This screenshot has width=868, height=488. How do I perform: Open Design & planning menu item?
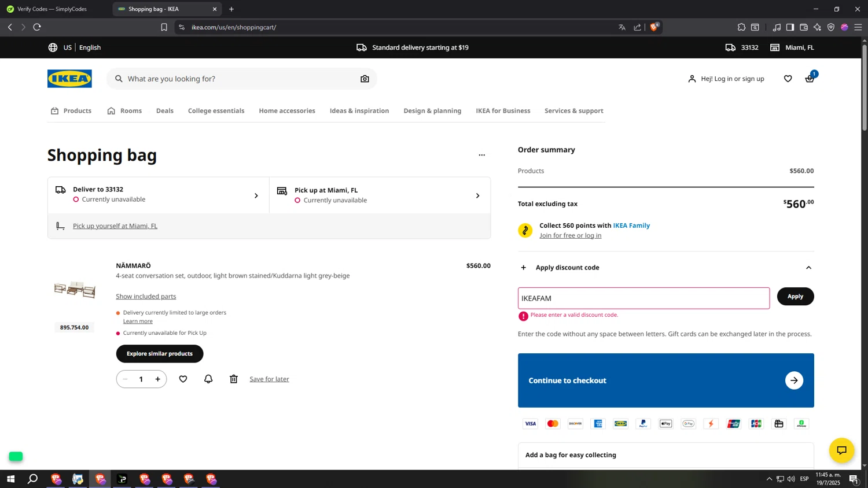coord(432,111)
